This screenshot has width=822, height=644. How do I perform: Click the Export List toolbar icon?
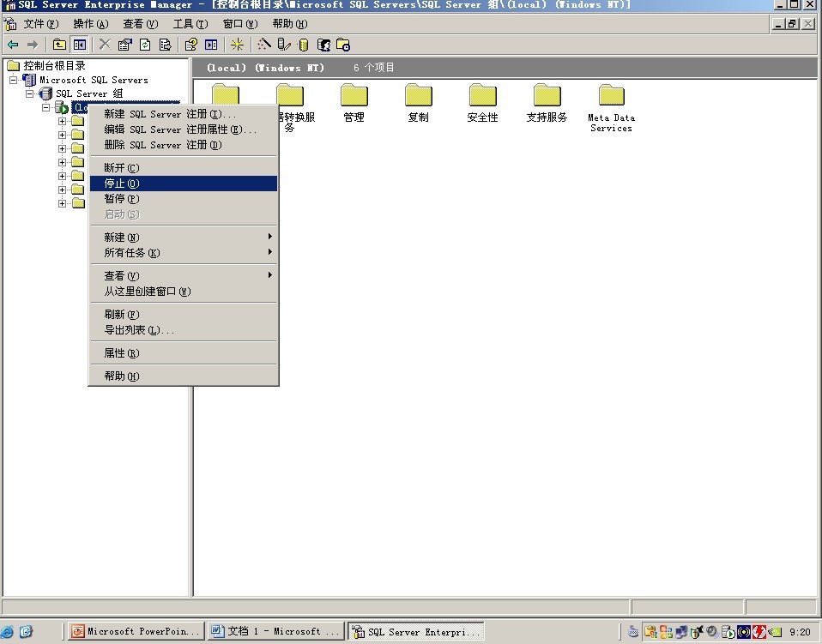[165, 45]
